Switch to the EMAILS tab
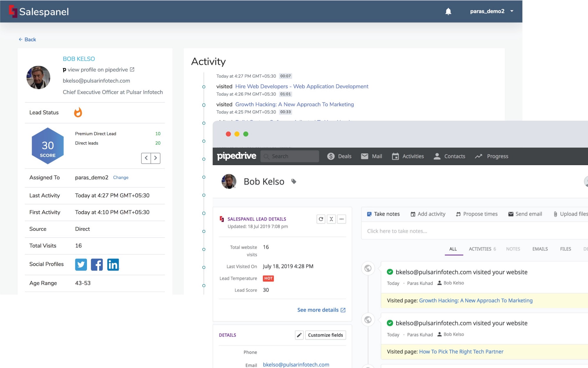This screenshot has width=588, height=368. point(540,249)
